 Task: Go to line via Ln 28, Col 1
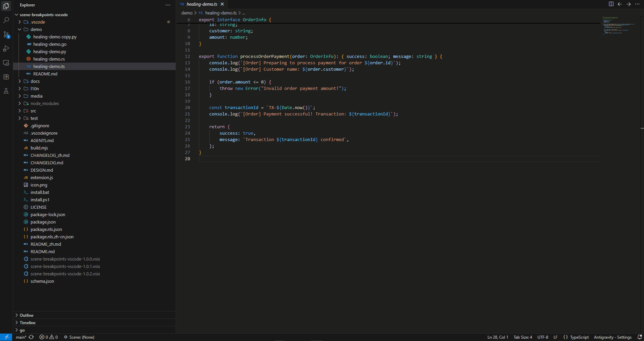point(498,337)
